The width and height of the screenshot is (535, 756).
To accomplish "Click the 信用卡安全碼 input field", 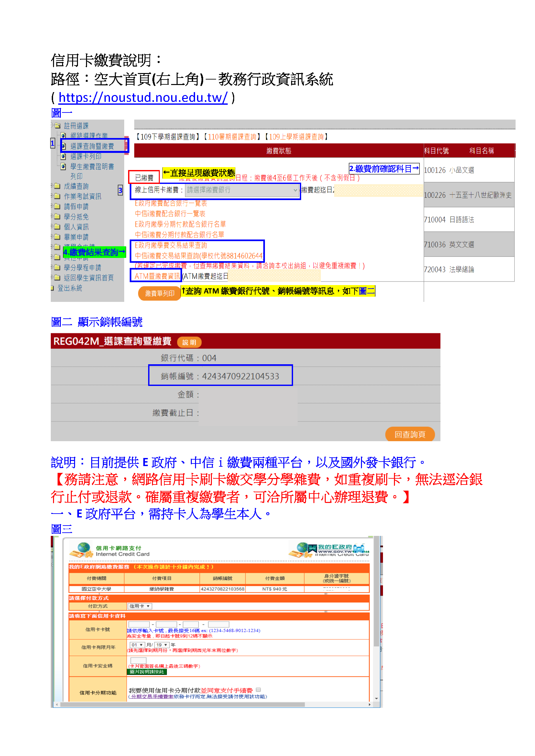I will 138,660.
